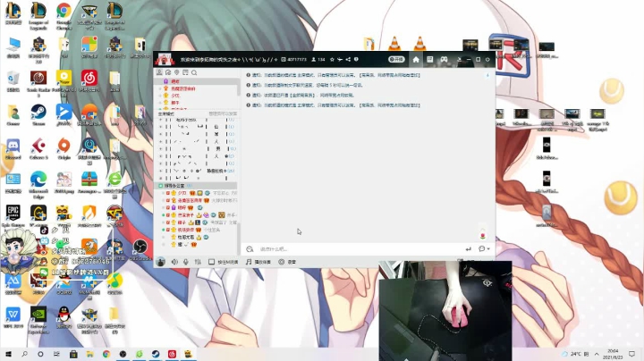
Task: Open audio mixer settings in YY bottom bar
Action: 198,262
